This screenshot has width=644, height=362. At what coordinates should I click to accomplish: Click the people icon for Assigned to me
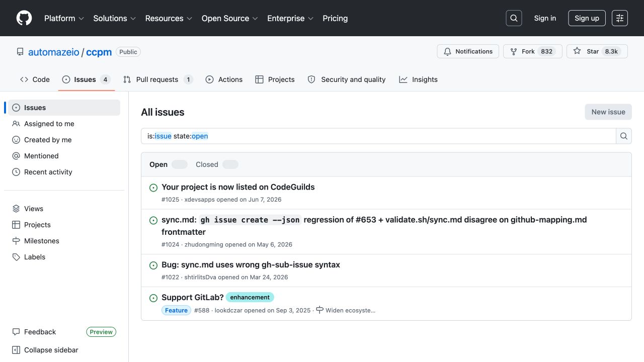pos(16,124)
